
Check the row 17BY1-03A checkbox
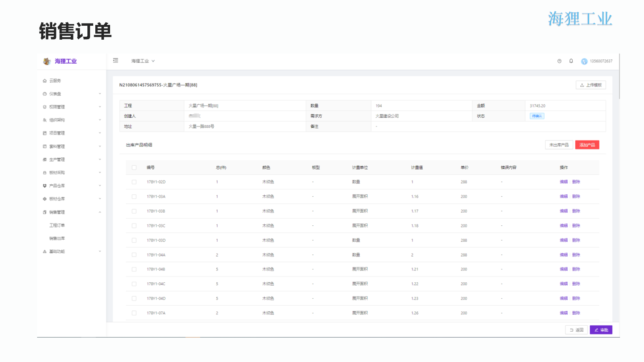pyautogui.click(x=134, y=197)
